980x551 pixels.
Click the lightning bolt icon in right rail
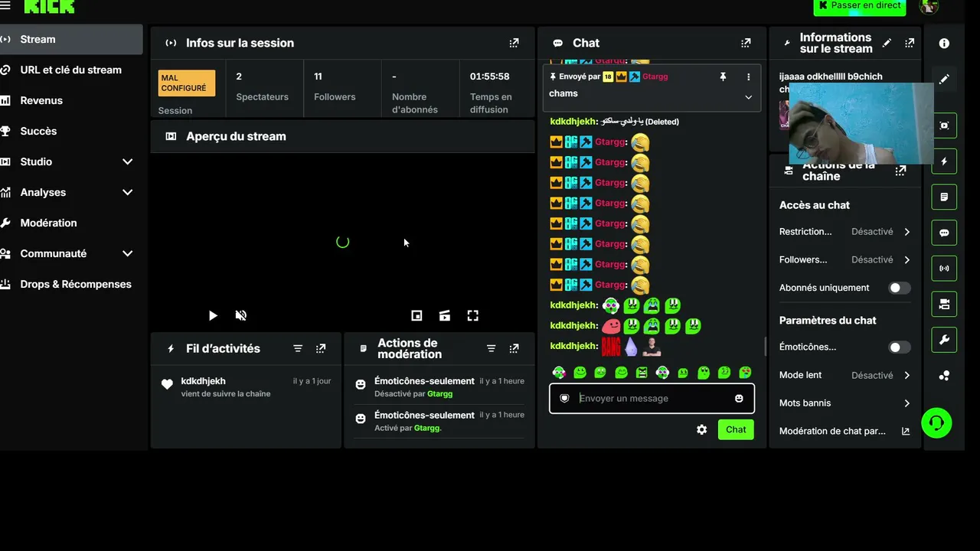point(944,161)
